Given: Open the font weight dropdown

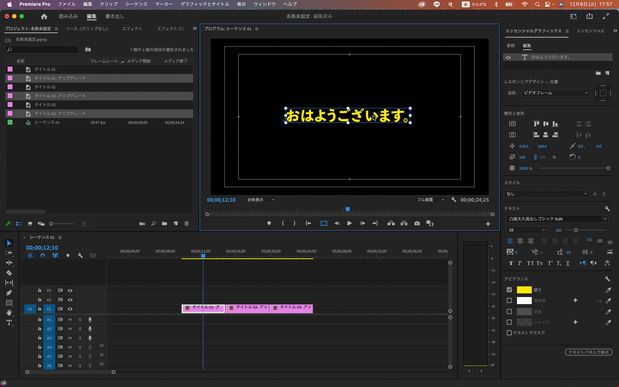Looking at the screenshot, I should pos(527,230).
